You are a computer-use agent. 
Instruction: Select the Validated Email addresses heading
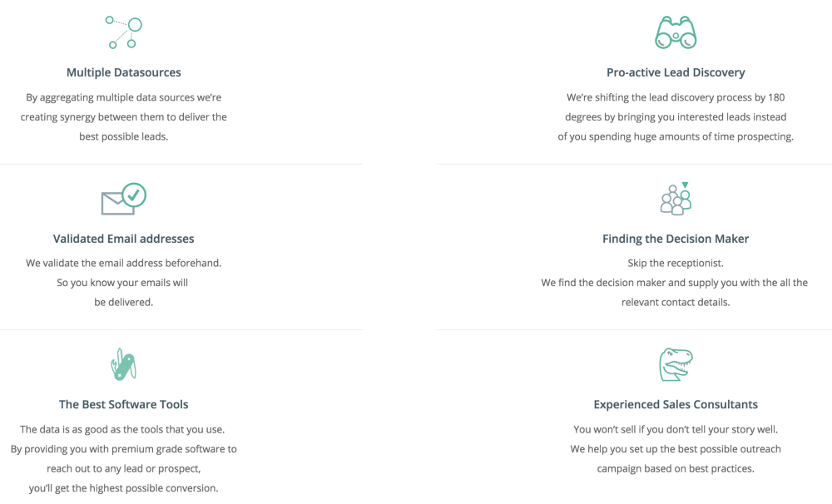point(124,239)
